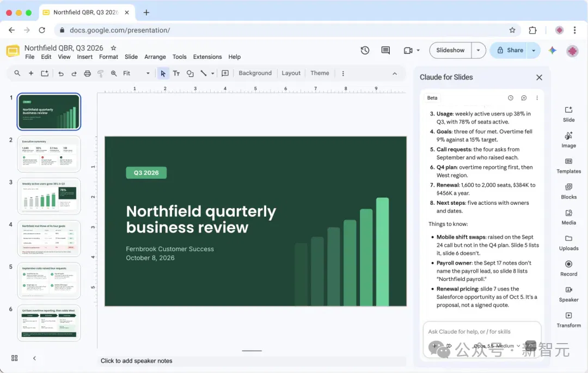The image size is (588, 373).
Task: Select the line tool
Action: tap(204, 73)
